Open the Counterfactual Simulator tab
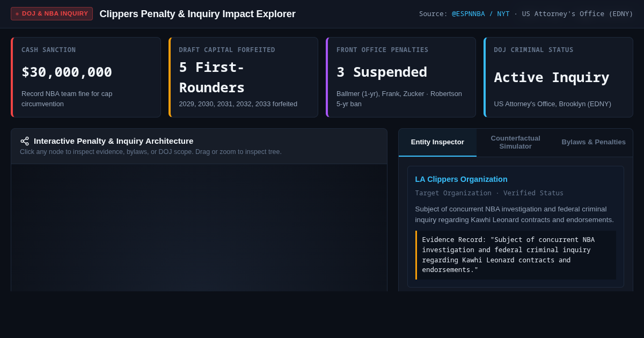644x338 pixels. pyautogui.click(x=516, y=142)
